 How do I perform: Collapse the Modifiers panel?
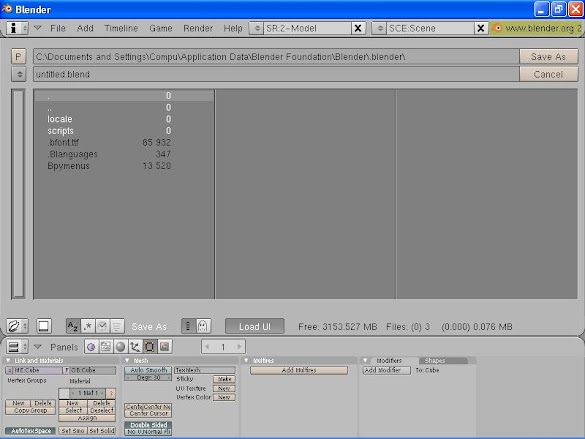[x=365, y=360]
